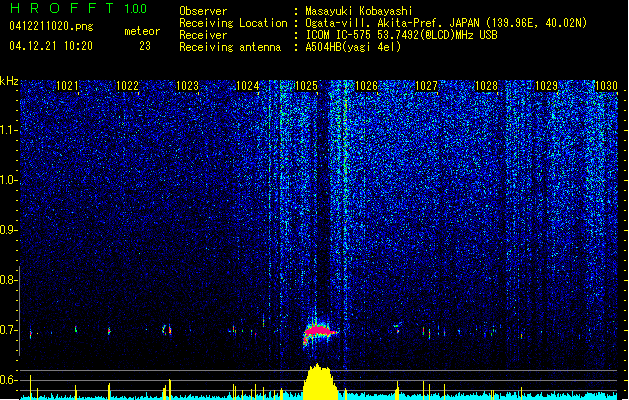Click the 0.8 frequency axis label
Viewport: 629px width, 400px height.
(x=8, y=280)
